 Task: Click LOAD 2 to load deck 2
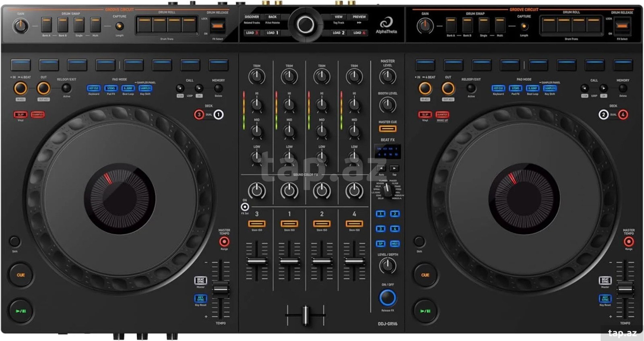[x=339, y=33]
